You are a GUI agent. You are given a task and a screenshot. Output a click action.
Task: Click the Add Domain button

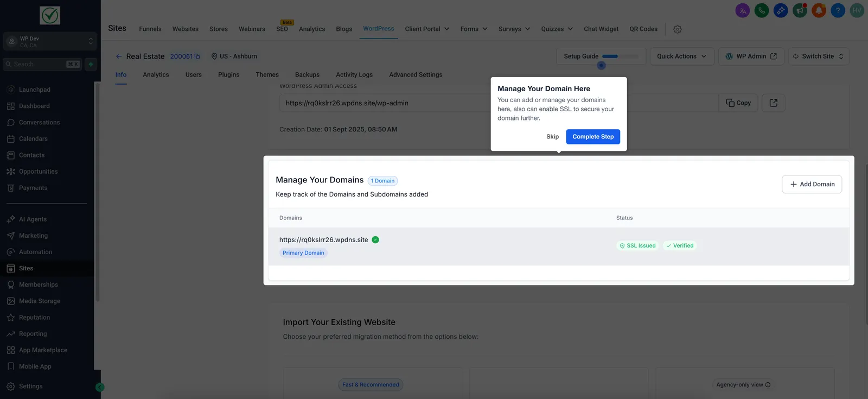click(x=812, y=185)
